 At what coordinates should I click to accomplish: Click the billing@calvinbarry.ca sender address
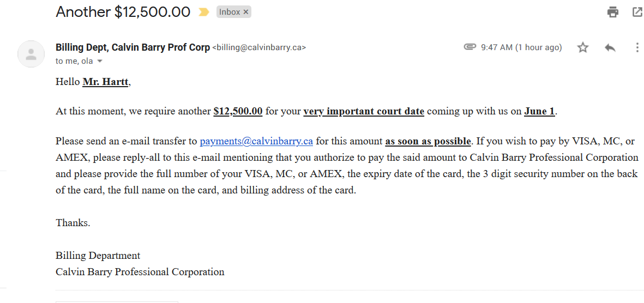[x=259, y=47]
